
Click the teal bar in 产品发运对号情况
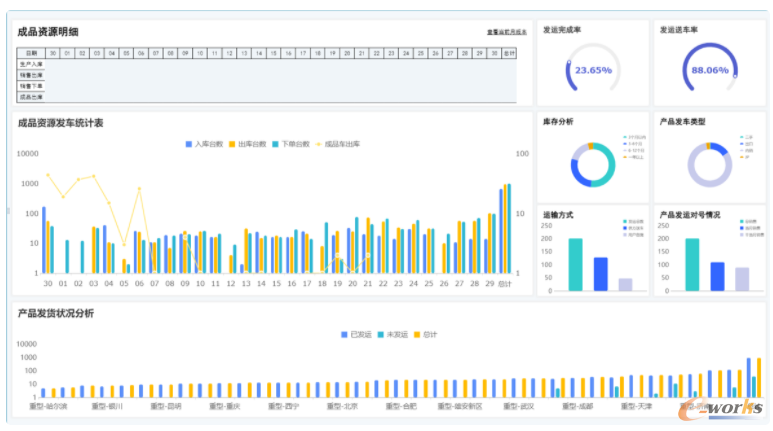pos(692,264)
